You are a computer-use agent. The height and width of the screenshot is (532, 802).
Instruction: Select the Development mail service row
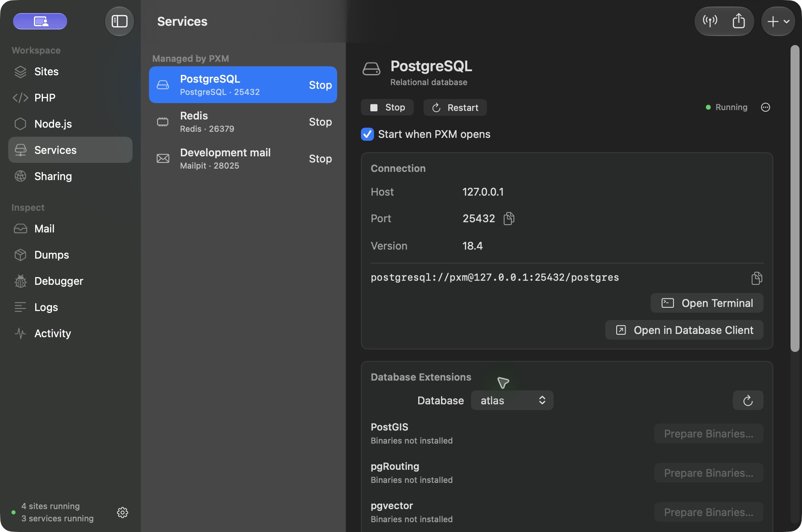click(x=243, y=159)
